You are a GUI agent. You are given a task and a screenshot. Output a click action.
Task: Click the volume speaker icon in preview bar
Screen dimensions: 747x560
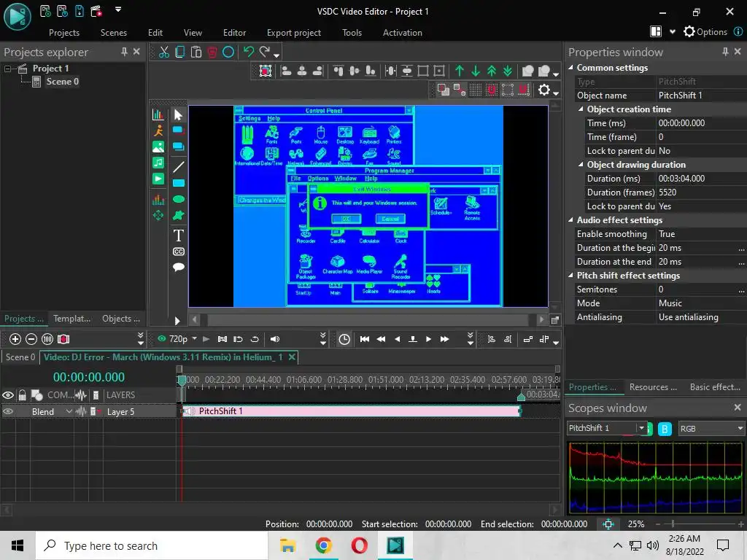[x=275, y=339]
